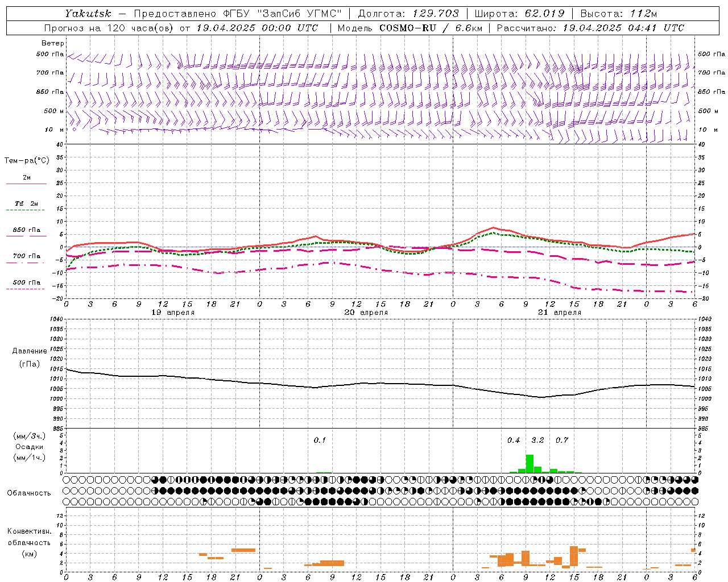
Task: Click the Рассчитано: 19.04.2025 04:41 UTC text
Action: [590, 28]
